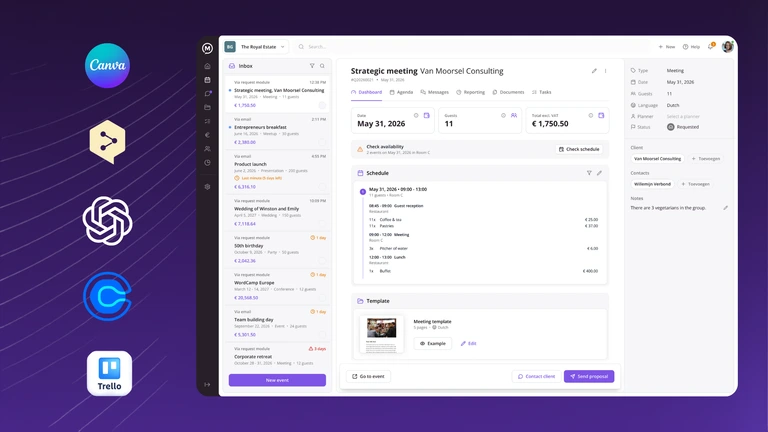Edit the note using its pencil icon
Viewport: 768px width, 432px height.
click(725, 208)
